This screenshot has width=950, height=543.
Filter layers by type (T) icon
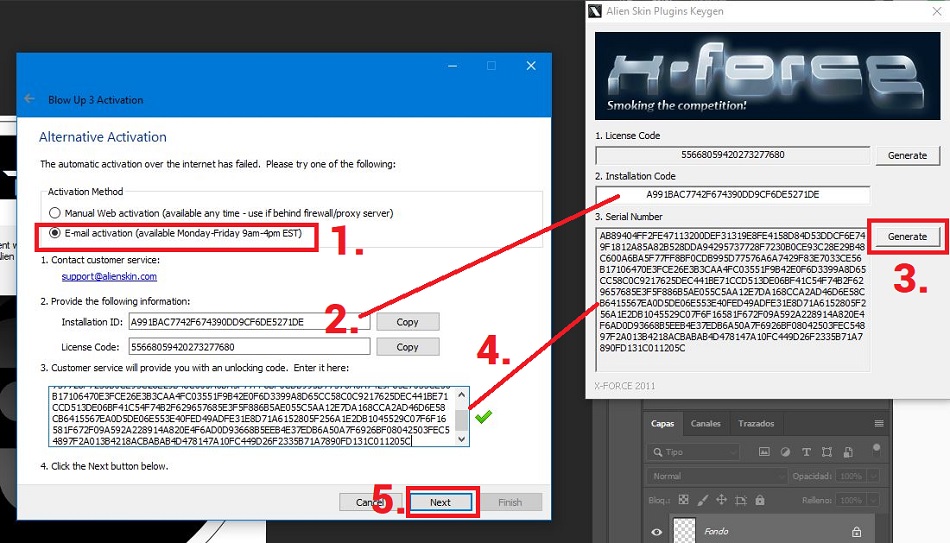tap(806, 451)
